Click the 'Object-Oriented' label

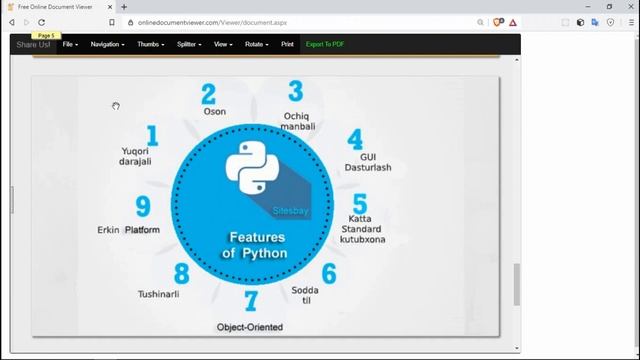point(250,327)
